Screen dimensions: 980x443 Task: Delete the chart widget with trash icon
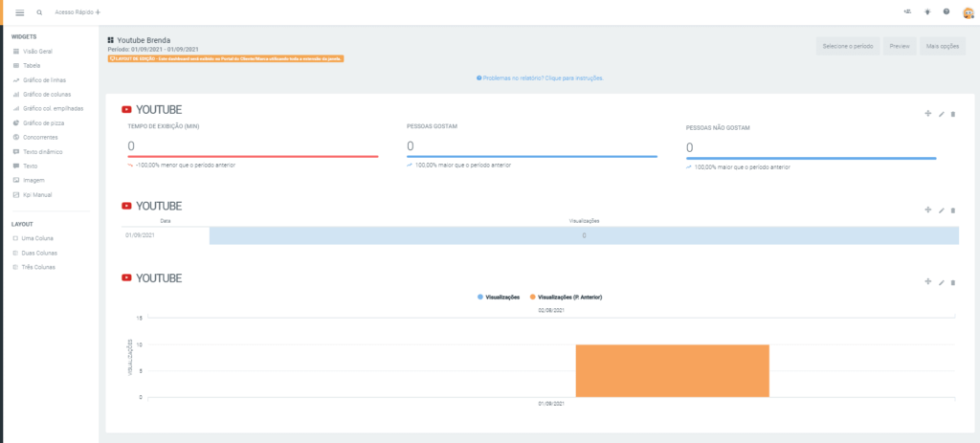(953, 282)
